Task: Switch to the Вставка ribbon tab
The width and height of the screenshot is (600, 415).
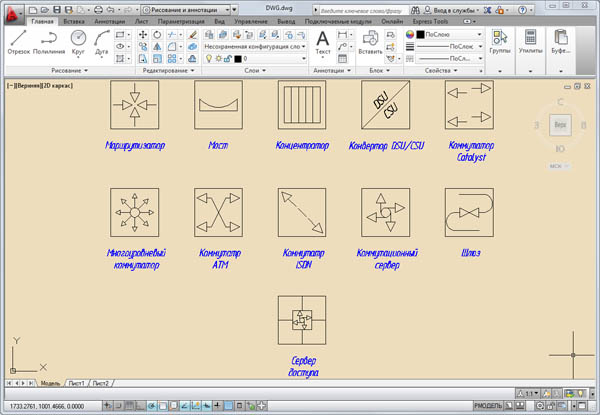Action: (74, 20)
